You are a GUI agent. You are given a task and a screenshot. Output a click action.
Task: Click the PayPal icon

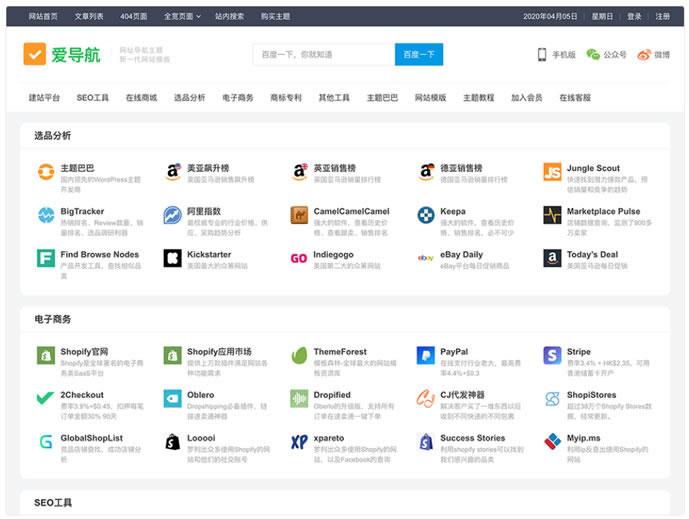[426, 355]
